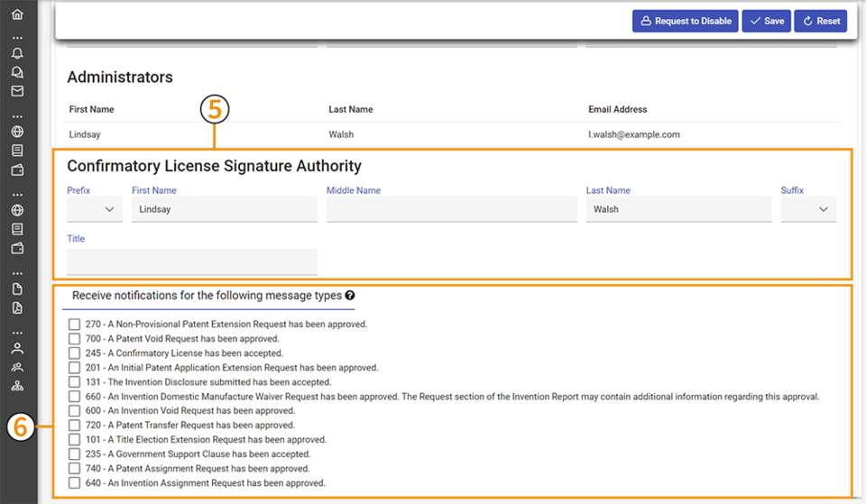Click the single user profile icon in sidebar
Viewport: 866px width, 504px height.
[x=17, y=348]
